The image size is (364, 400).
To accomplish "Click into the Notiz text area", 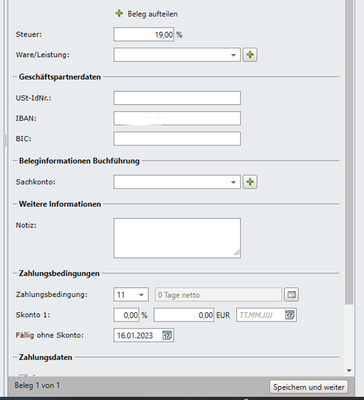I will pos(177,238).
